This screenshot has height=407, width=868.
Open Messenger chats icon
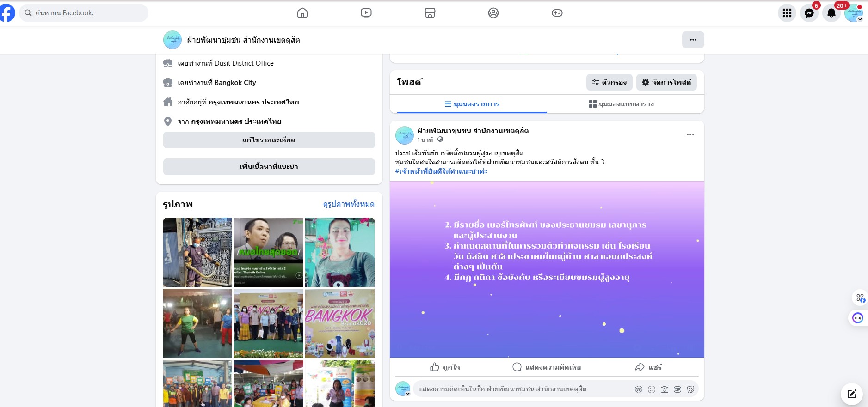(x=809, y=13)
